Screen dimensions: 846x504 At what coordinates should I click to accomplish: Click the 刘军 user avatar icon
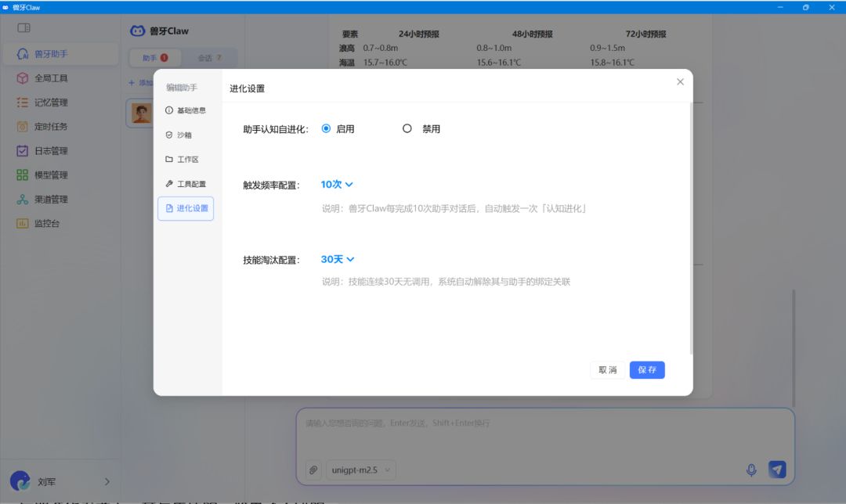point(20,481)
